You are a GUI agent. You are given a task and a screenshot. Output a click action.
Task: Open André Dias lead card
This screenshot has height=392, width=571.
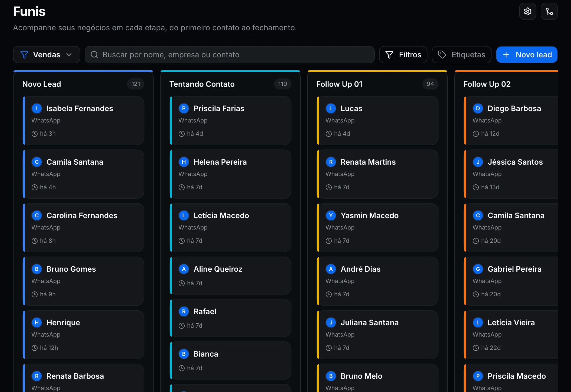click(x=377, y=281)
